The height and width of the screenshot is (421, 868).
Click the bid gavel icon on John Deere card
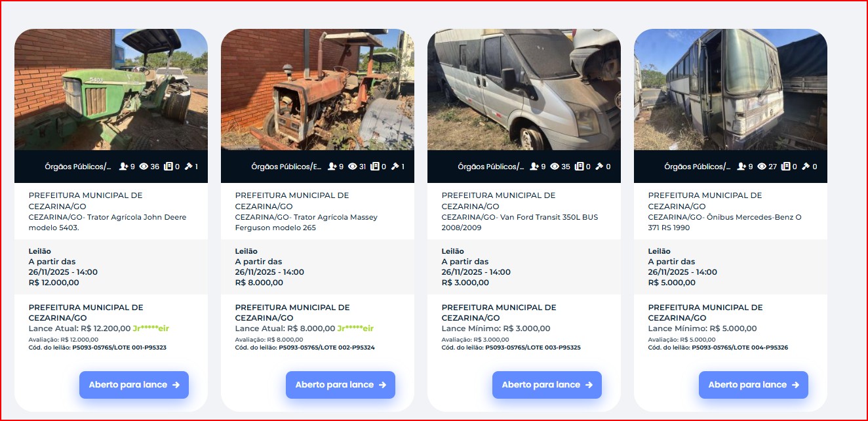coord(189,167)
